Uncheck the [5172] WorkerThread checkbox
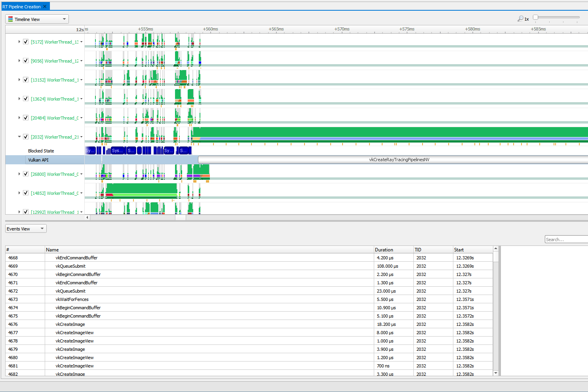The height and width of the screenshot is (392, 588). pyautogui.click(x=26, y=42)
